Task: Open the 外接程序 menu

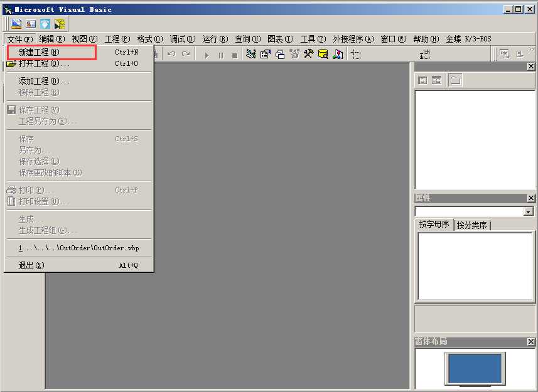Action: (x=353, y=39)
